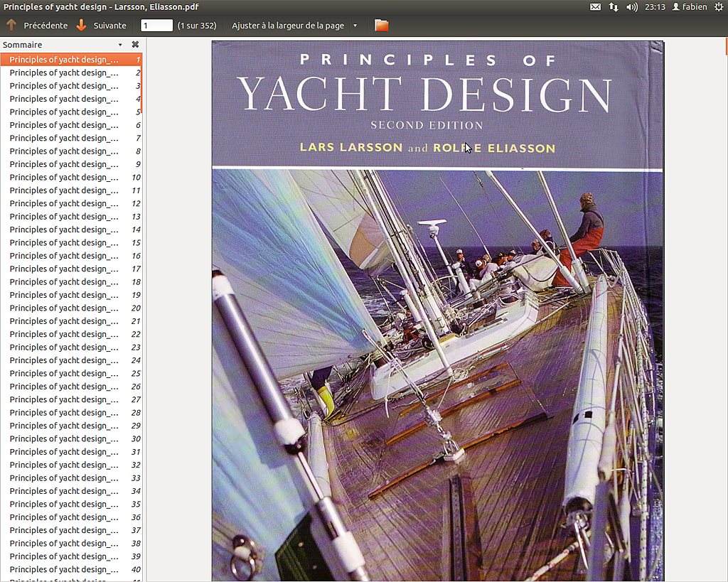This screenshot has width=728, height=582.
Task: Select outline entry for page 16
Action: [72, 256]
